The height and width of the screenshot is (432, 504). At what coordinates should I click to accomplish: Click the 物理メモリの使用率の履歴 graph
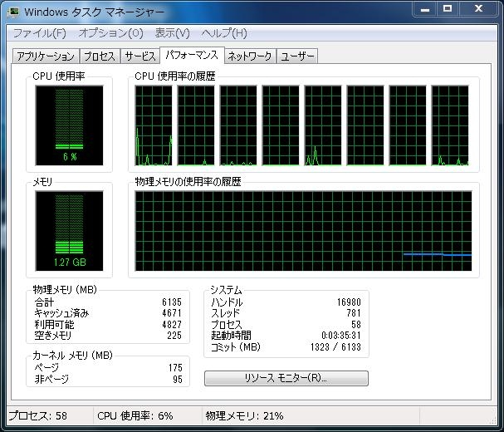pyautogui.click(x=303, y=231)
